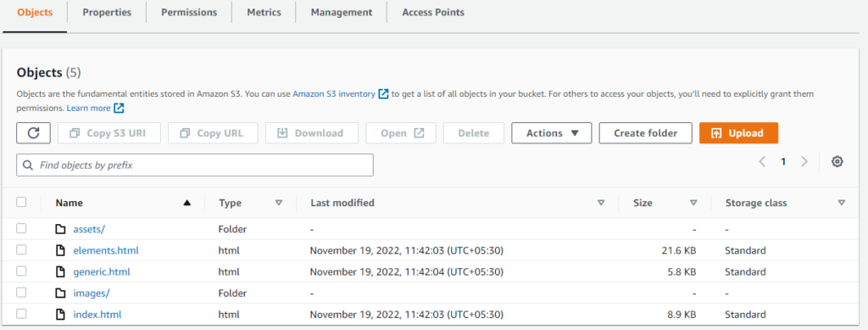Sort by Storage class column arrow
The height and width of the screenshot is (330, 868).
pos(842,203)
